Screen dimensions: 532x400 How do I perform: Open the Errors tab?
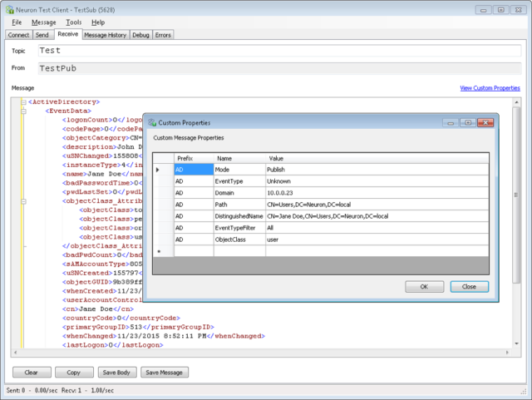click(164, 35)
